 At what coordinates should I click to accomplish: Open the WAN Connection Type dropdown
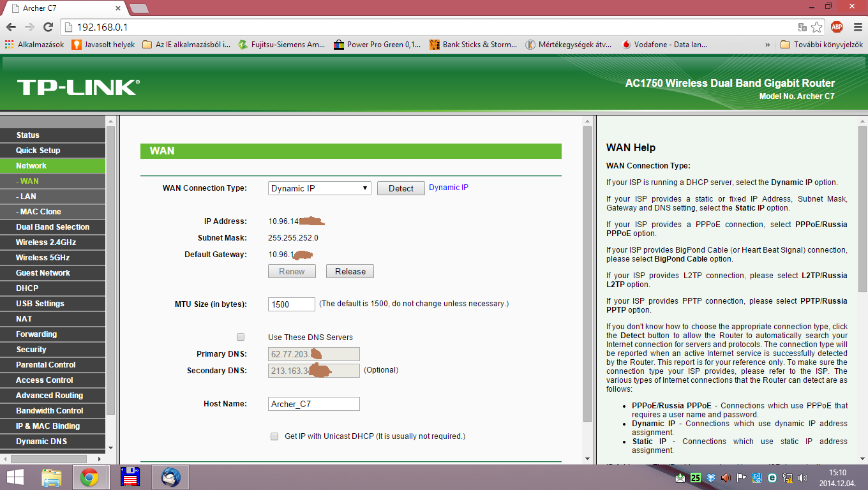pyautogui.click(x=319, y=188)
